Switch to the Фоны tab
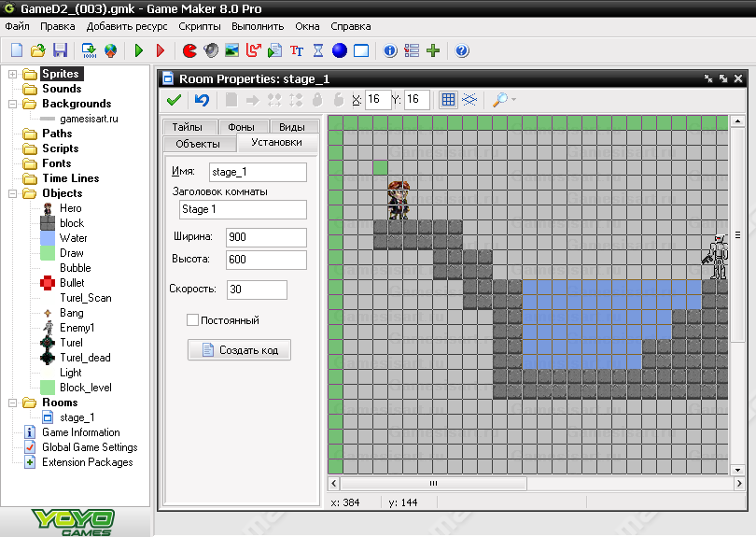 [x=244, y=126]
